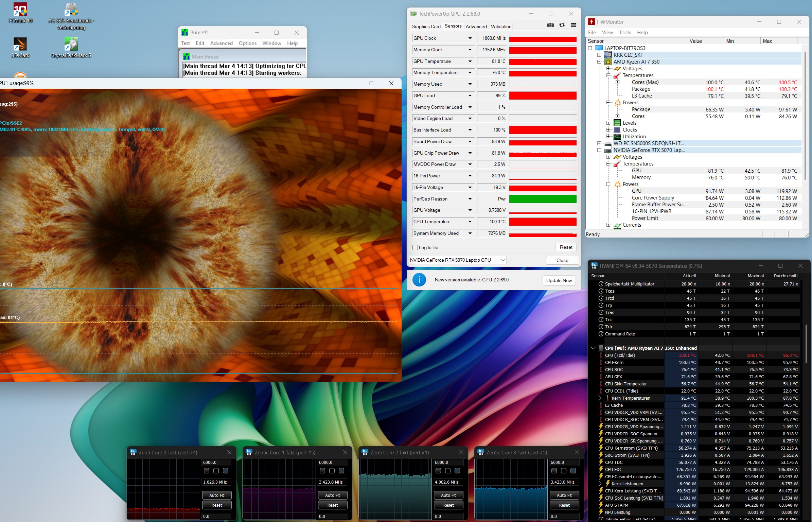Collapse the AMD Ryzen AI 7 350 tree node

coord(599,62)
